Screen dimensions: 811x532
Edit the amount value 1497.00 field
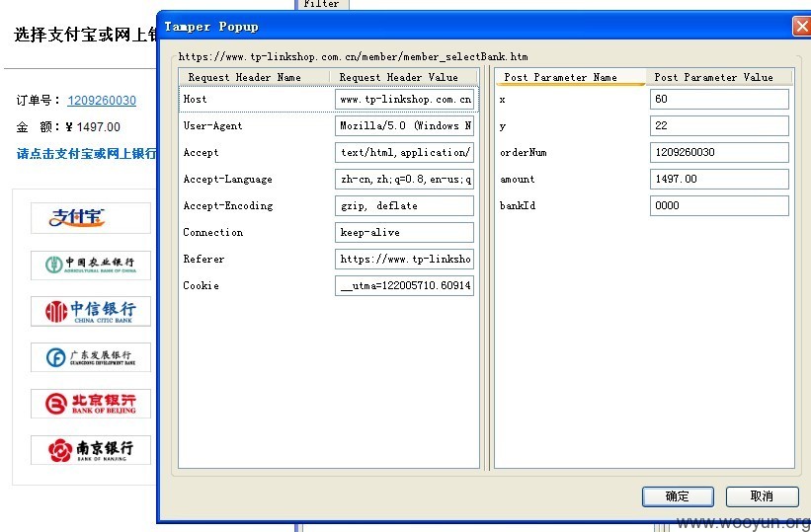[719, 179]
